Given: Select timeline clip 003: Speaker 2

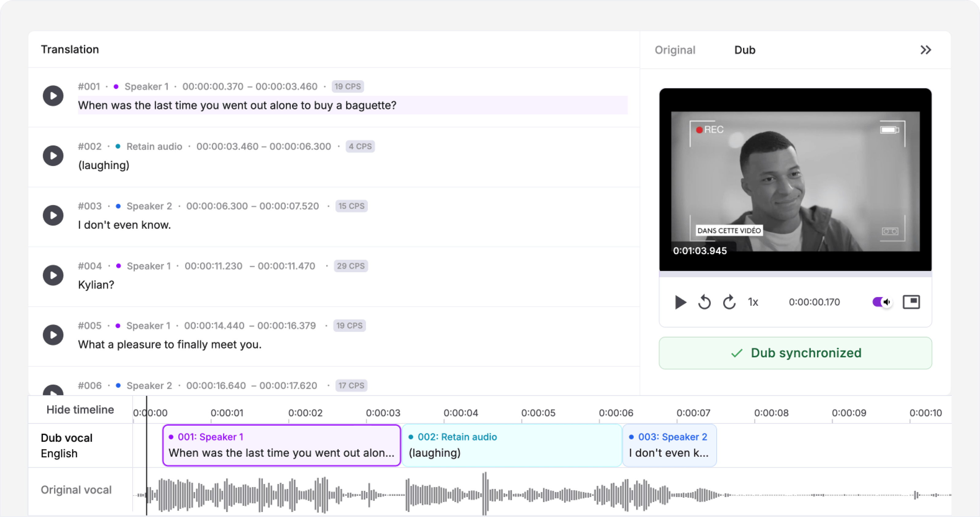Looking at the screenshot, I should coord(669,445).
